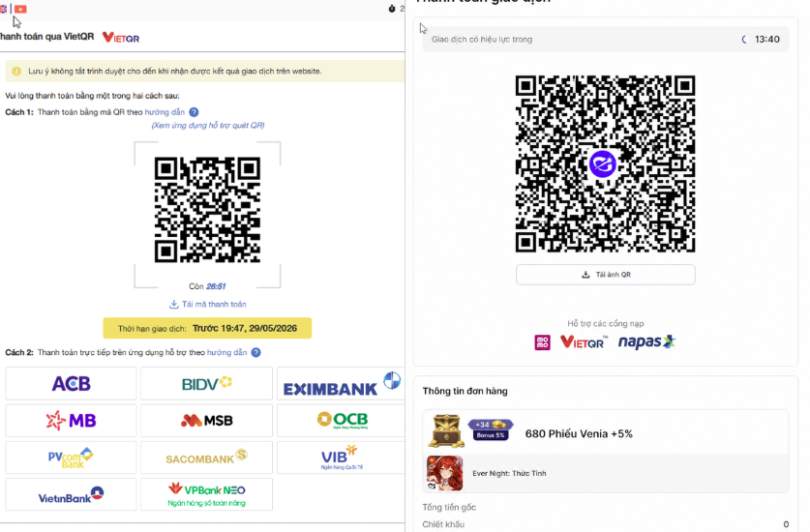Select the ACB bank logo

[72, 384]
